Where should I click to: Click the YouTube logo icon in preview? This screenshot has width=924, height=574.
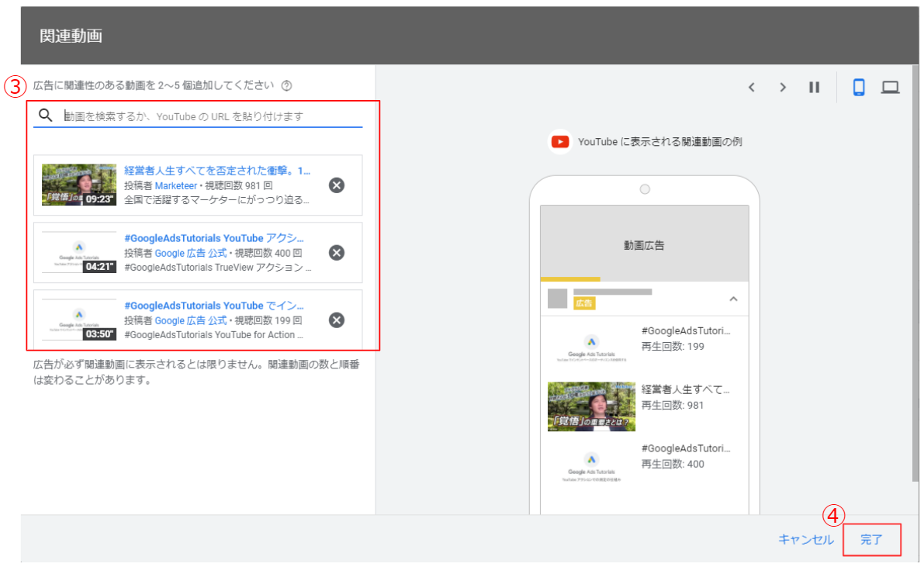pos(560,142)
